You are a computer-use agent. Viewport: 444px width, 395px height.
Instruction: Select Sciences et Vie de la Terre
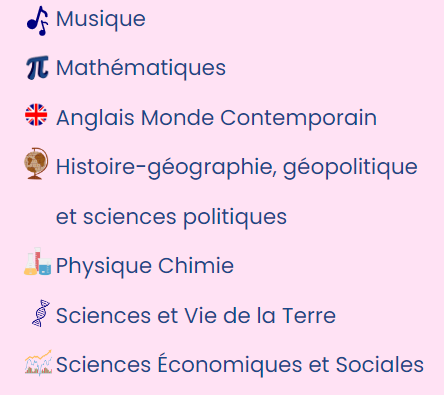coord(196,316)
